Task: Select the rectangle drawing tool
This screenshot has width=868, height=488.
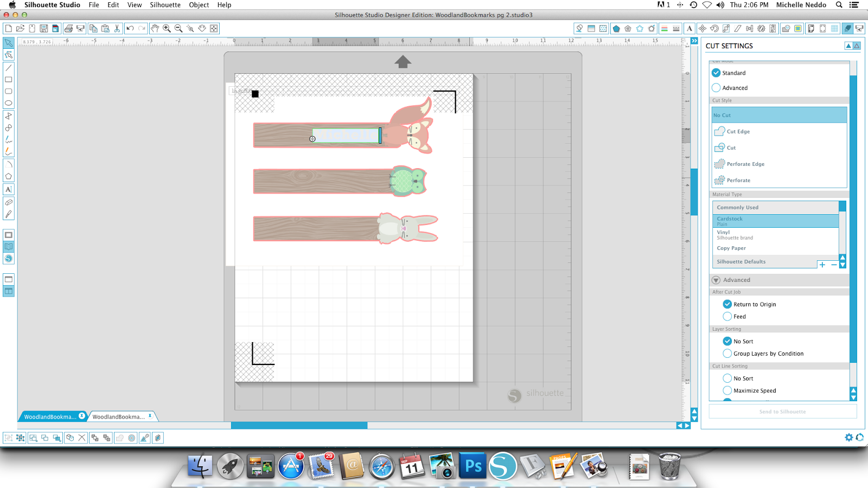Action: (x=8, y=80)
